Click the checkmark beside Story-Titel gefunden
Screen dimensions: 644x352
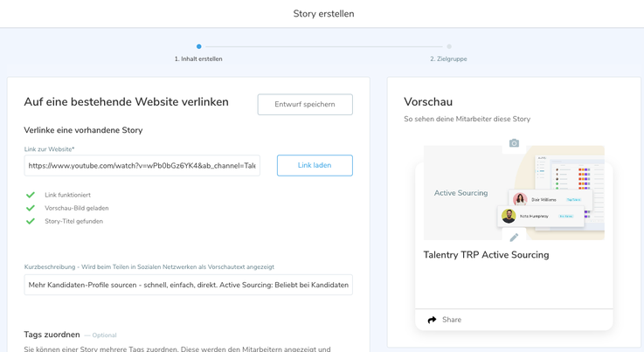[x=31, y=221]
